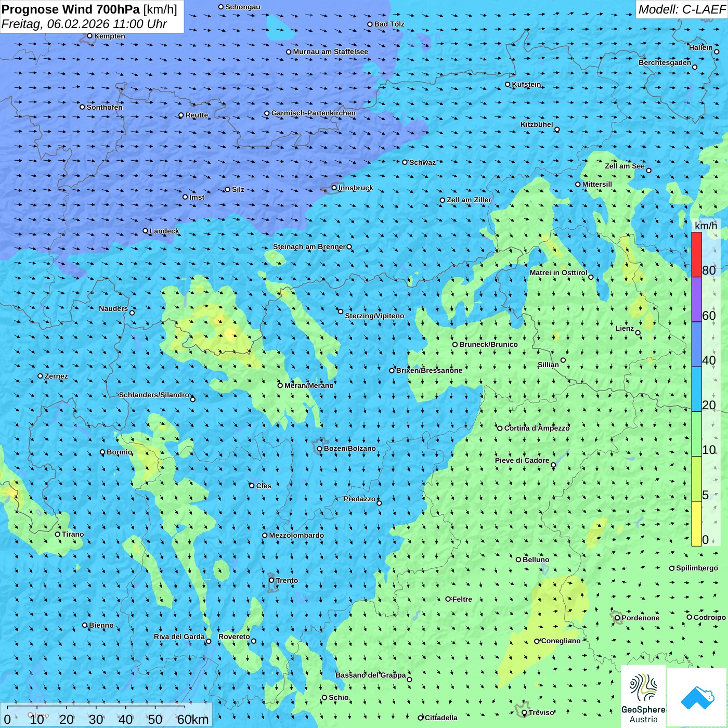Click the Bozen/Bolzano city marker
Viewport: 728px width, 728px height.
(320, 448)
